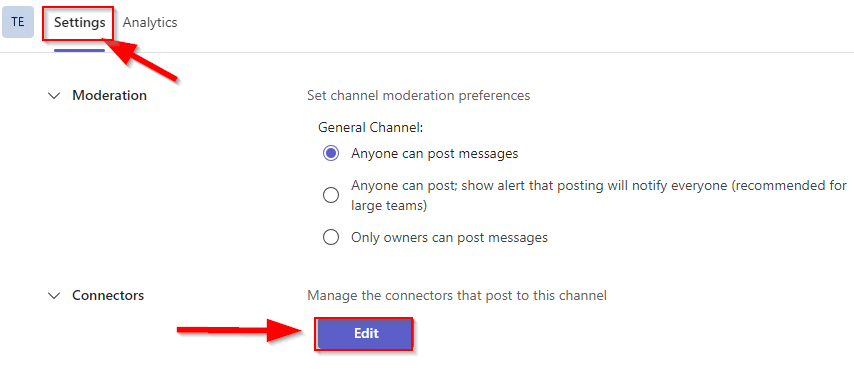Click the 'Anyone can post messages' label text
Image resolution: width=854 pixels, height=380 pixels.
[x=435, y=154]
